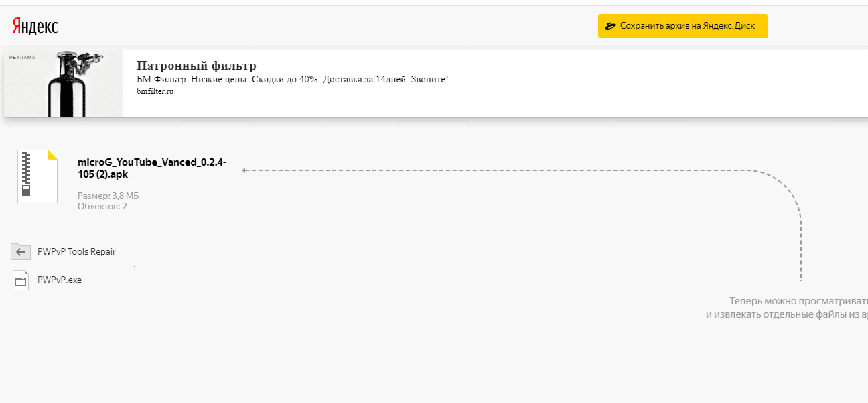Click the hint line about извлекать отдельные файлы
Viewport: 868px width, 403px height.
tap(786, 314)
